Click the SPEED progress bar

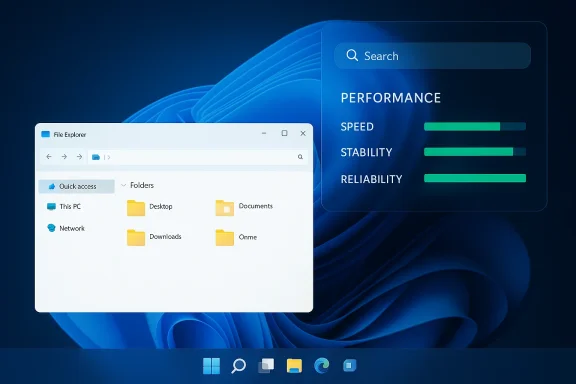(x=475, y=126)
